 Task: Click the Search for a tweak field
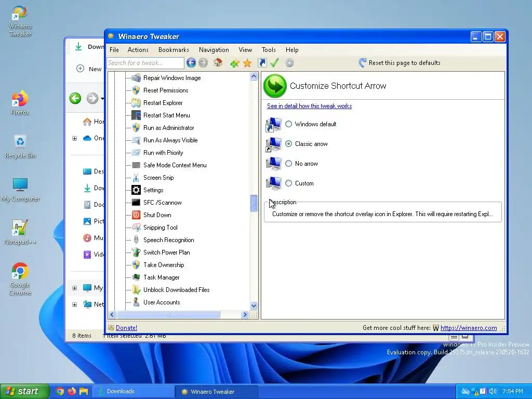145,63
